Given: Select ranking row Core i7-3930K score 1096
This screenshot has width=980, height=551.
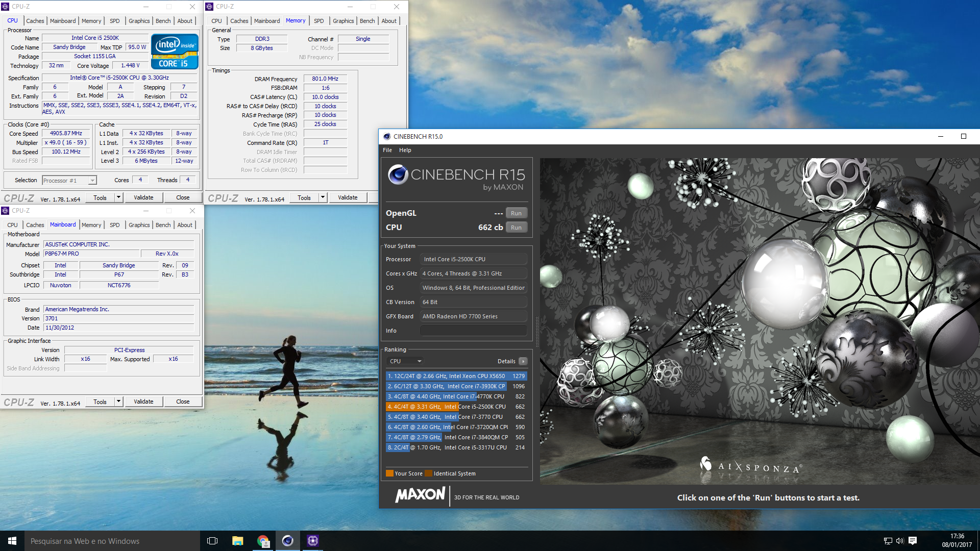Looking at the screenshot, I should click(x=456, y=386).
